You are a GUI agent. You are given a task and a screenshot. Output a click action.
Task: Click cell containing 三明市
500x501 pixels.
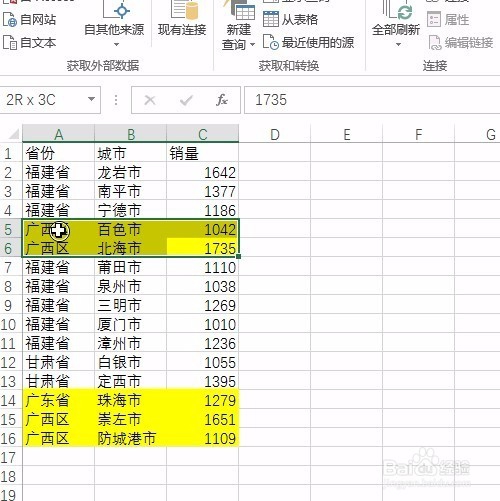pos(131,305)
